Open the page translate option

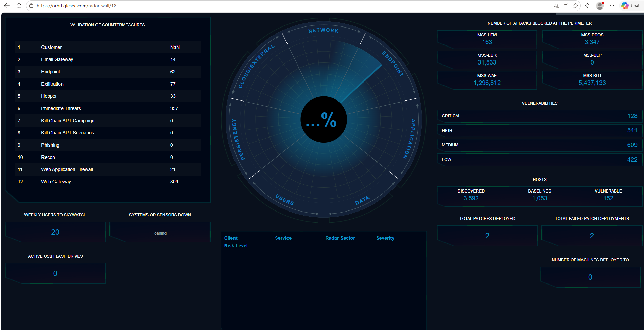pos(556,6)
